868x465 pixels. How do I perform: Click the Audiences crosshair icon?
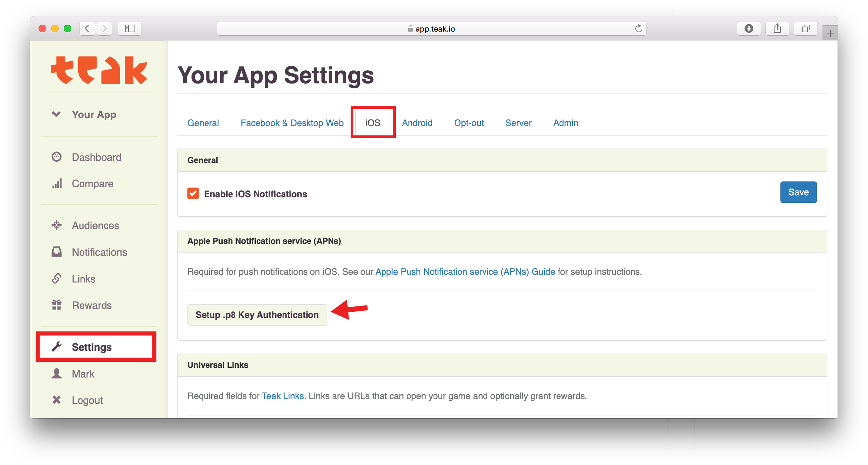(x=56, y=225)
